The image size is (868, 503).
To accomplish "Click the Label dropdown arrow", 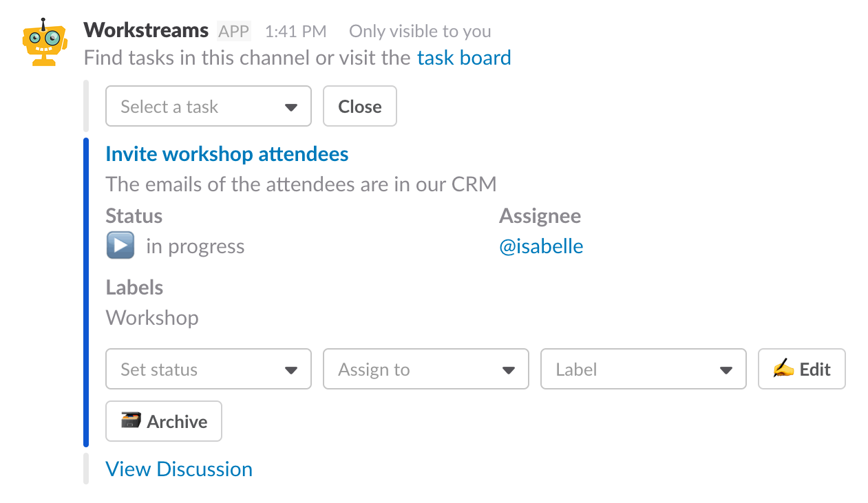I will click(726, 370).
